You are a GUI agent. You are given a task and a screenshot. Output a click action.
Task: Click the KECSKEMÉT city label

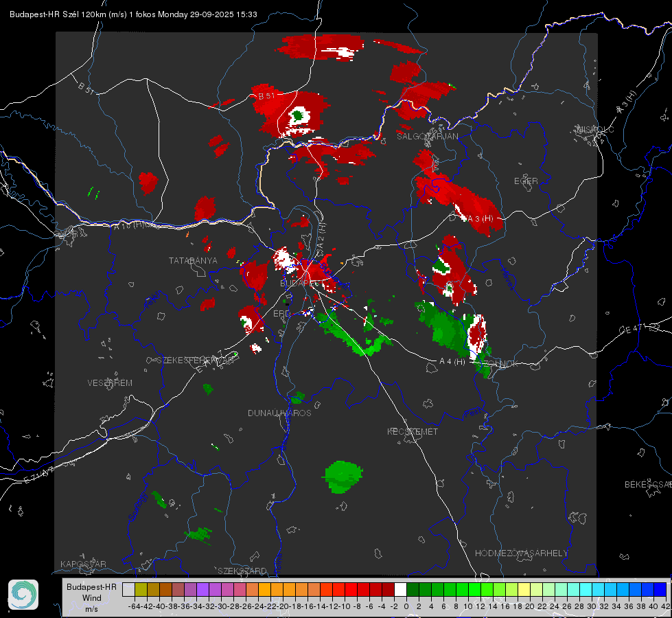413,431
